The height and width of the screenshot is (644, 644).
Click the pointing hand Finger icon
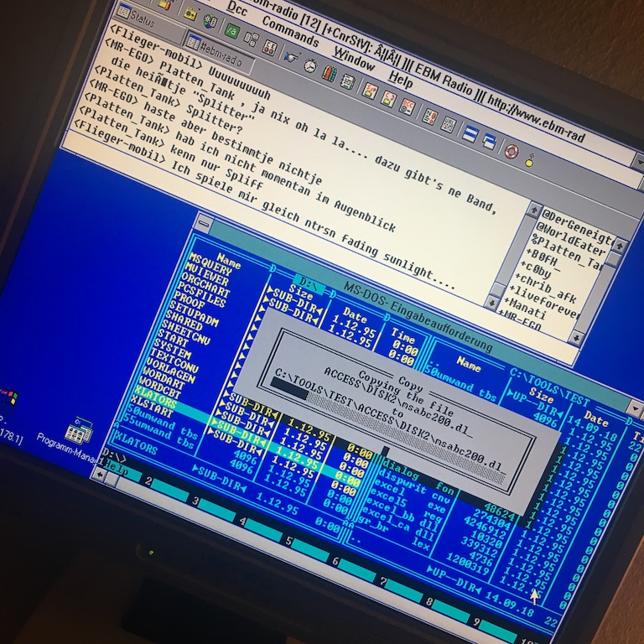click(291, 57)
